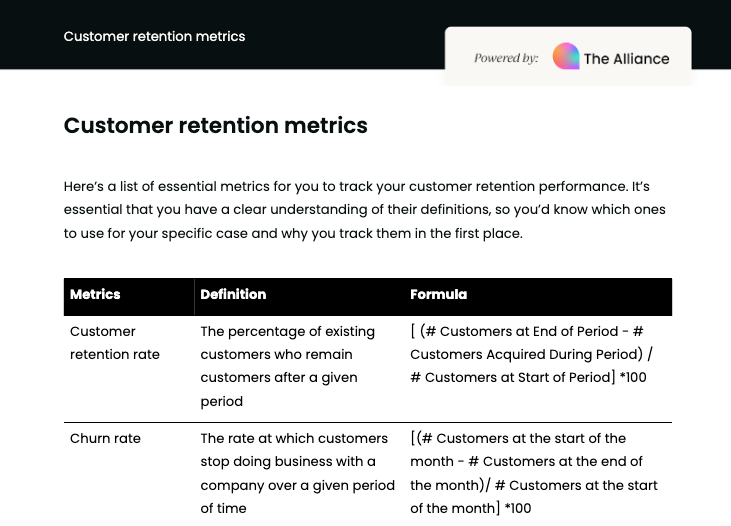Screen dimensions: 731x526
Task: Click definition line reading "of time"
Action: click(223, 509)
